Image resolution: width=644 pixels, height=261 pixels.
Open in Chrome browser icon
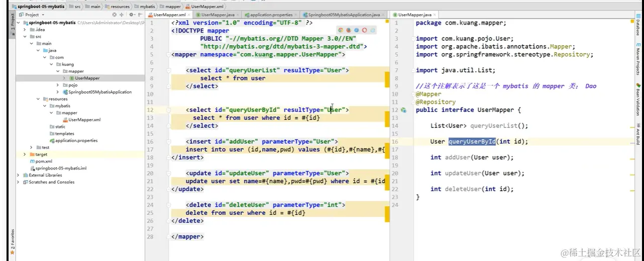(x=341, y=30)
